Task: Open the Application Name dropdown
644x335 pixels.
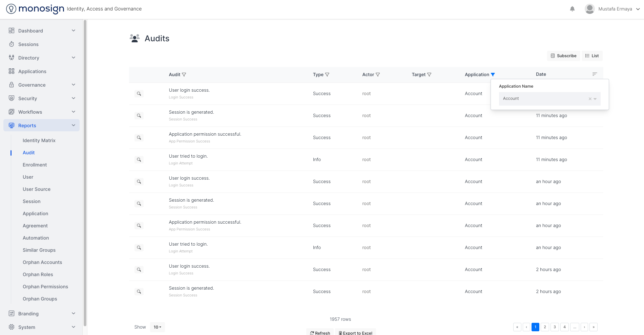Action: [x=595, y=99]
